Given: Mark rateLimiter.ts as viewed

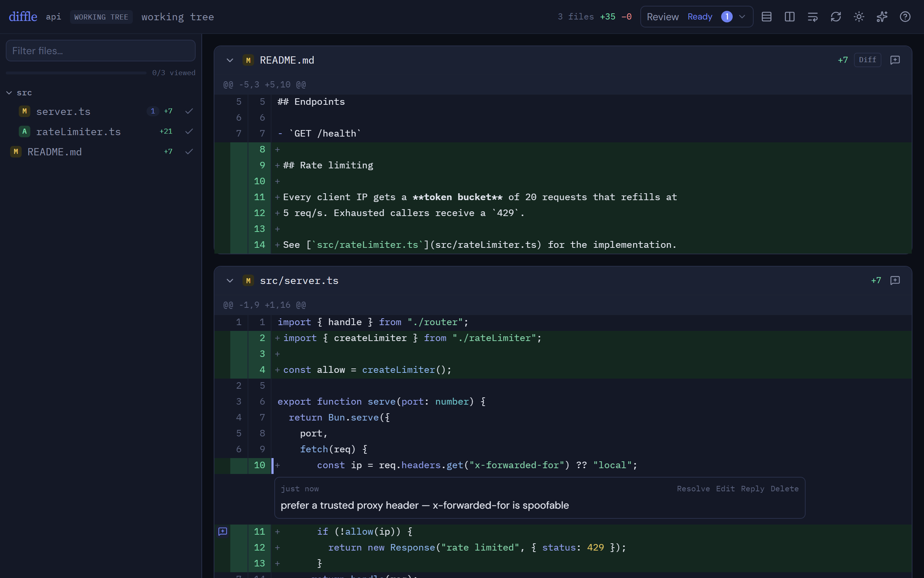Looking at the screenshot, I should click(x=189, y=131).
